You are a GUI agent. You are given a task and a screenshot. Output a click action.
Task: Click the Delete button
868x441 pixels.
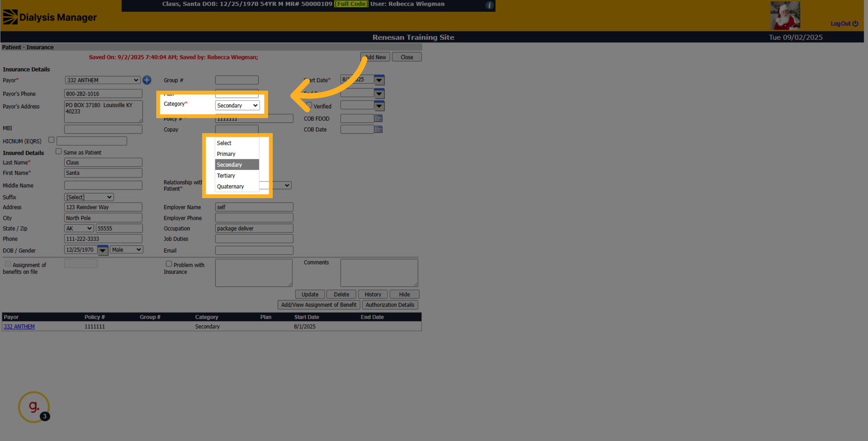341,294
